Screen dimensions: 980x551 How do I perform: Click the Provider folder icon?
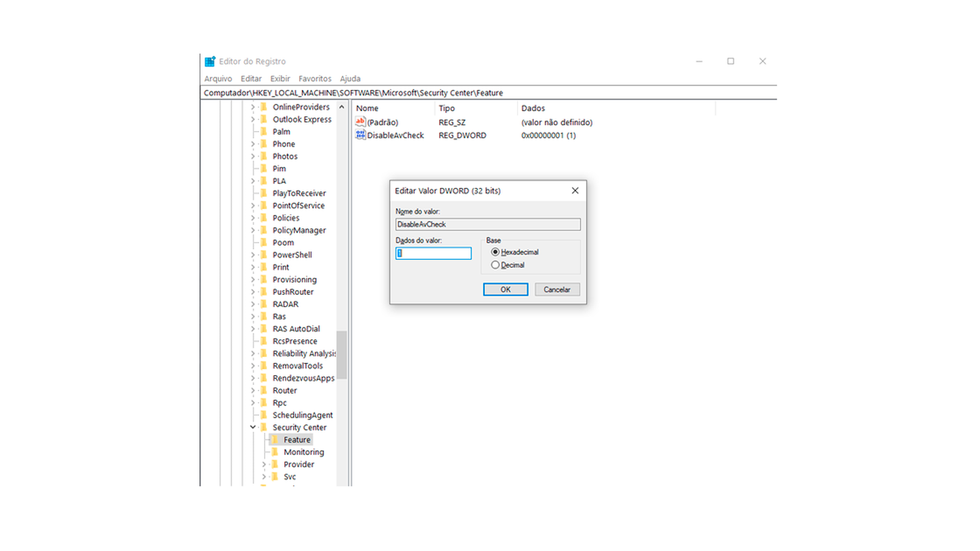tap(275, 464)
